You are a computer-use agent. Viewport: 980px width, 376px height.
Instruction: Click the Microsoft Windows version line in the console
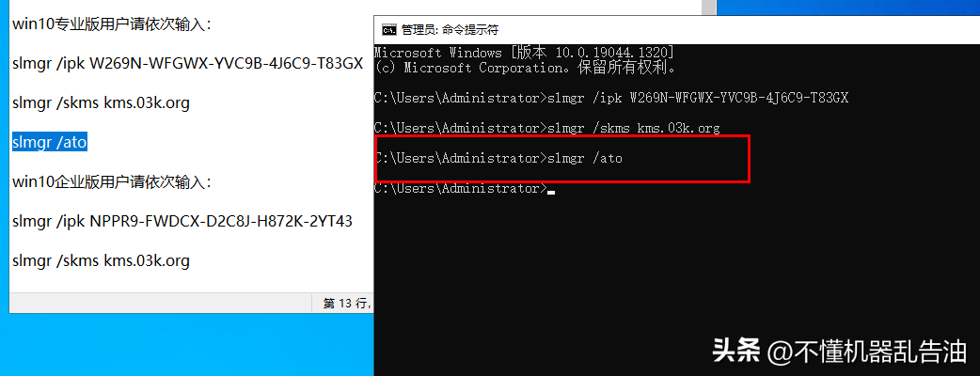(x=524, y=53)
